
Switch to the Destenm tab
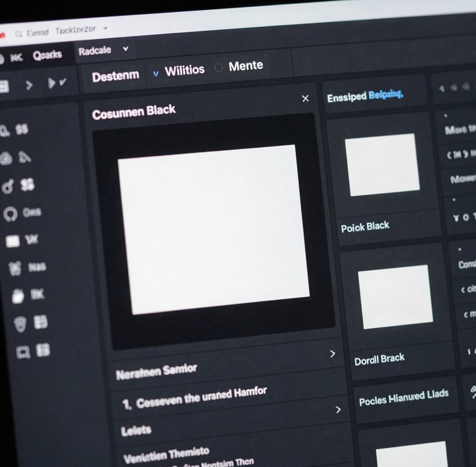click(x=115, y=76)
